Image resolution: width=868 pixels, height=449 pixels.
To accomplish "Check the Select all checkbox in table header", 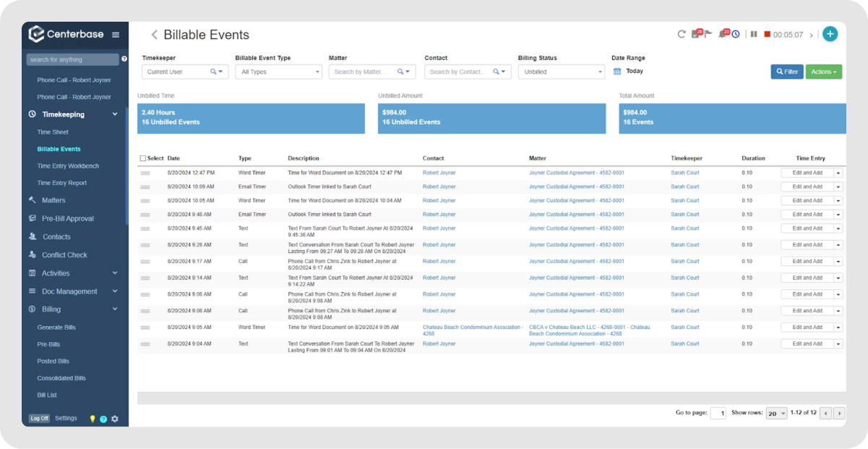I will [142, 158].
